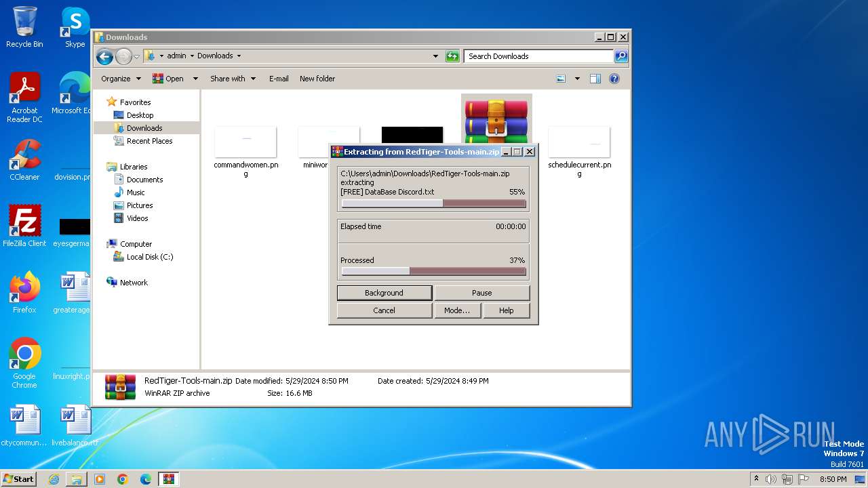Open recent pages dropdown arrow
Image resolution: width=868 pixels, height=488 pixels.
pos(137,56)
